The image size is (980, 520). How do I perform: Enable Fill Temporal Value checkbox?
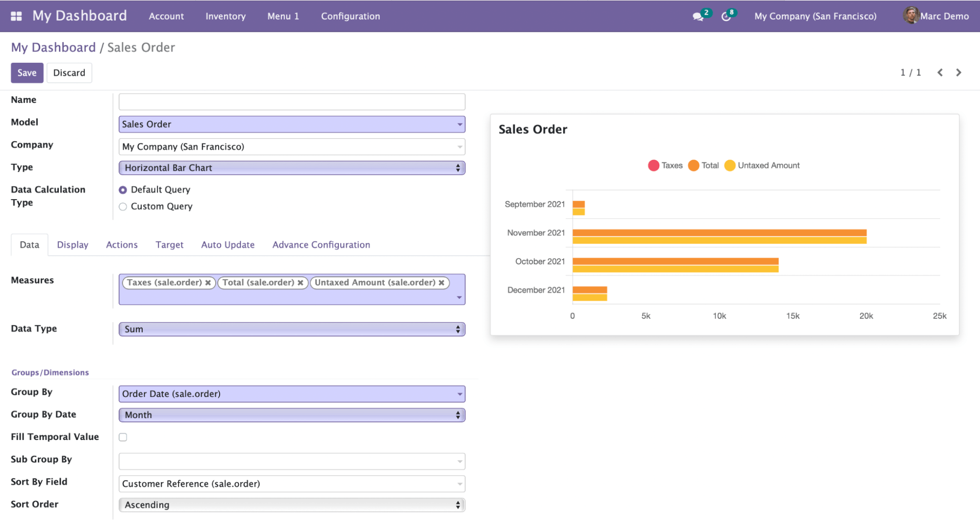pyautogui.click(x=123, y=437)
